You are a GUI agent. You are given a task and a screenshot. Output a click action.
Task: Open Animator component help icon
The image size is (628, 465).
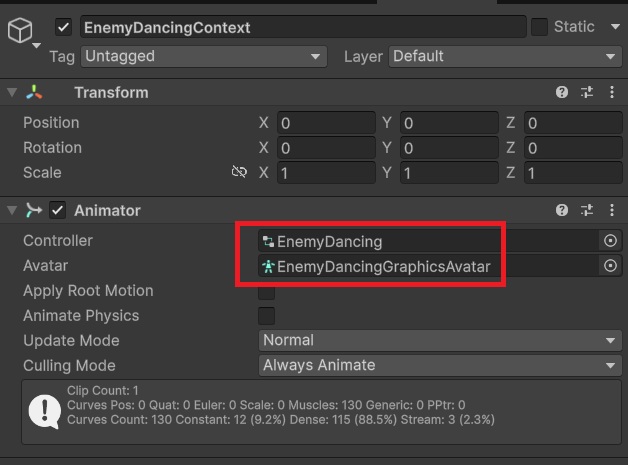tap(562, 211)
